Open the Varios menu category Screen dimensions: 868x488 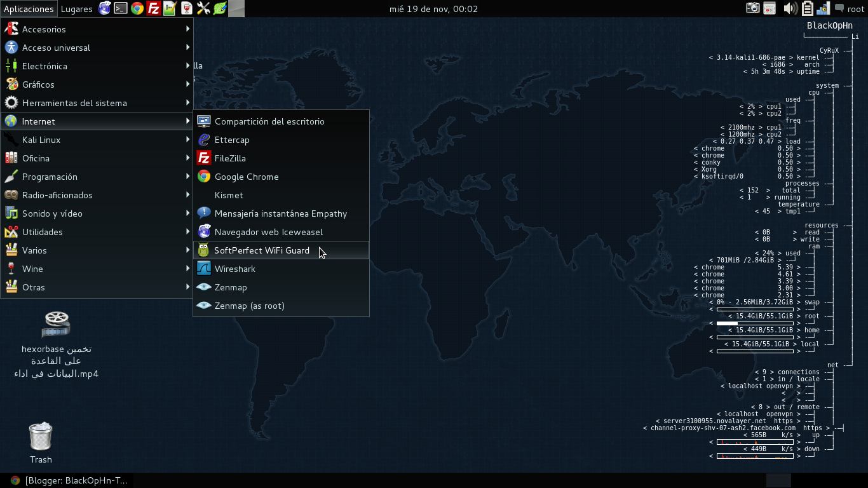[x=97, y=250]
